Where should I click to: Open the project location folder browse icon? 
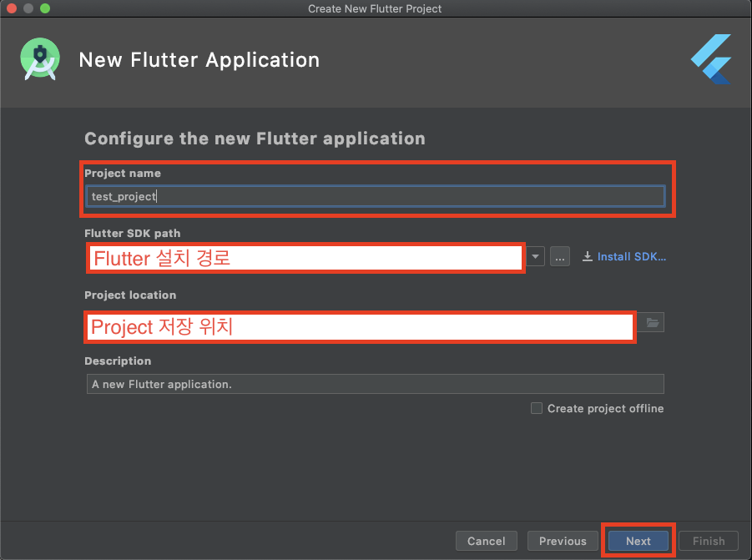point(652,323)
